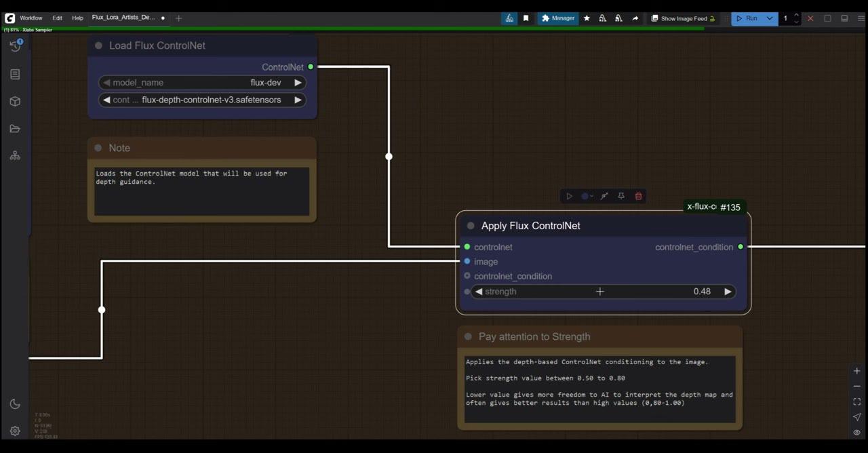Viewport: 868px width, 453px height.
Task: Cancel current run with red X
Action: [810, 18]
